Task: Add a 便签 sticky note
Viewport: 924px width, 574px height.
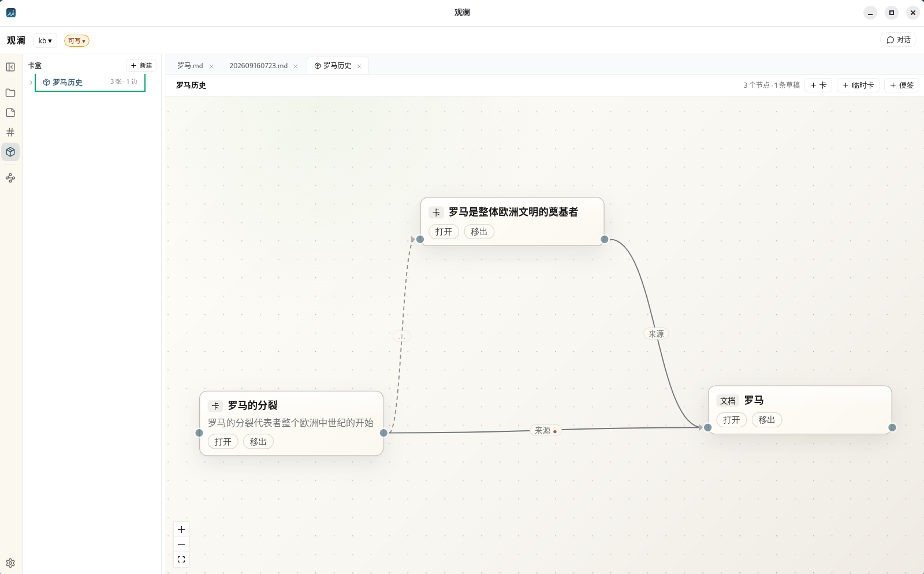Action: [x=901, y=85]
